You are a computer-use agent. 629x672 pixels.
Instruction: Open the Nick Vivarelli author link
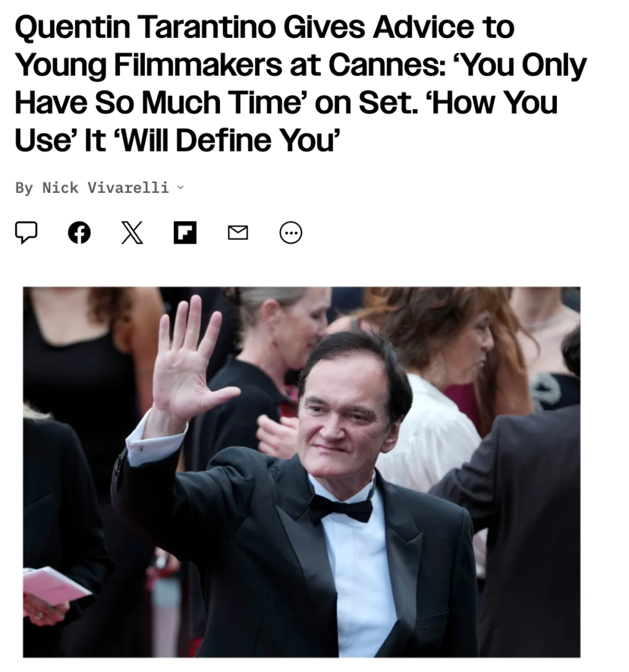pyautogui.click(x=105, y=188)
